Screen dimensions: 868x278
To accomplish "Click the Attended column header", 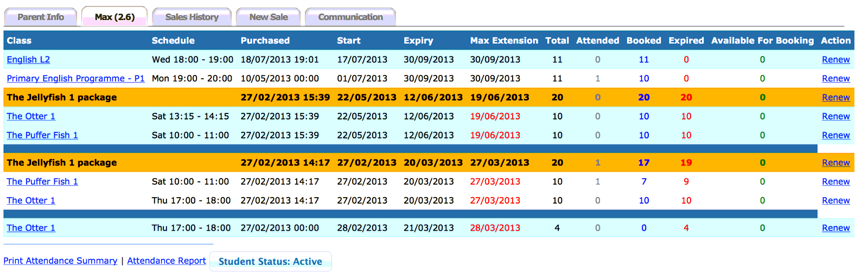I will point(598,41).
